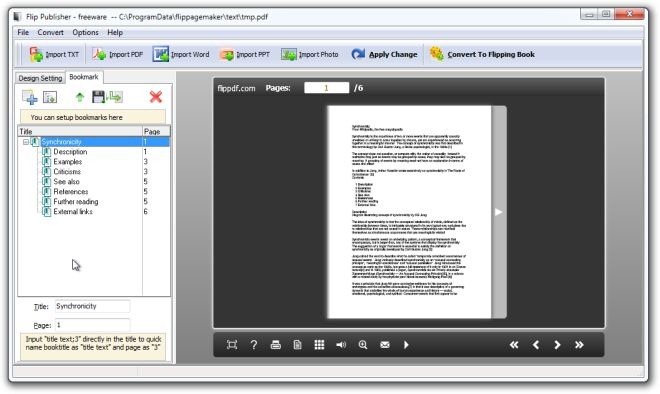Click the Apply Change button

tap(384, 54)
